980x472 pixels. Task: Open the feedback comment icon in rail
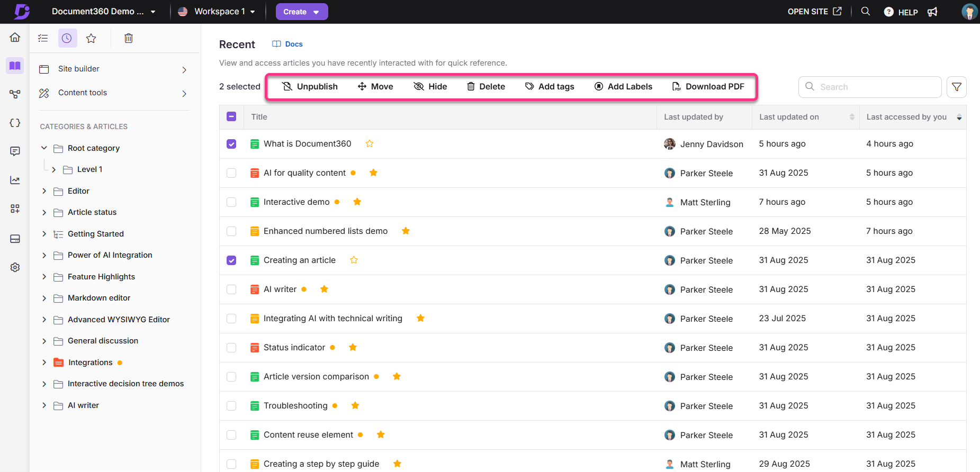[x=15, y=151]
